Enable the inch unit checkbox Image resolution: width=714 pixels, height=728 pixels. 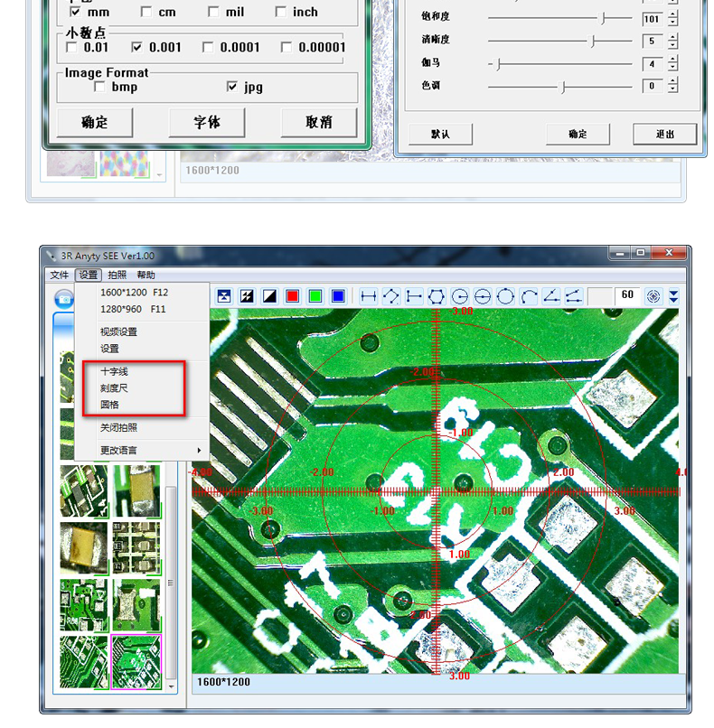point(280,12)
